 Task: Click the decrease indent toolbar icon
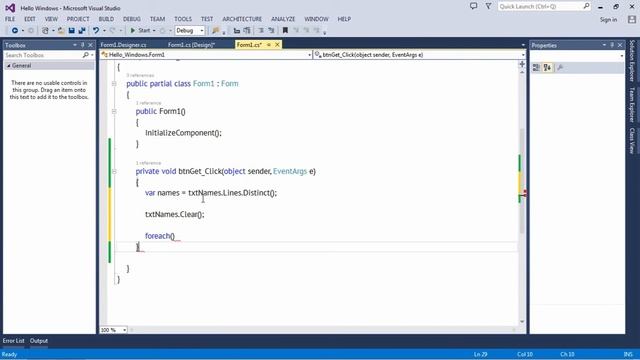[237, 31]
